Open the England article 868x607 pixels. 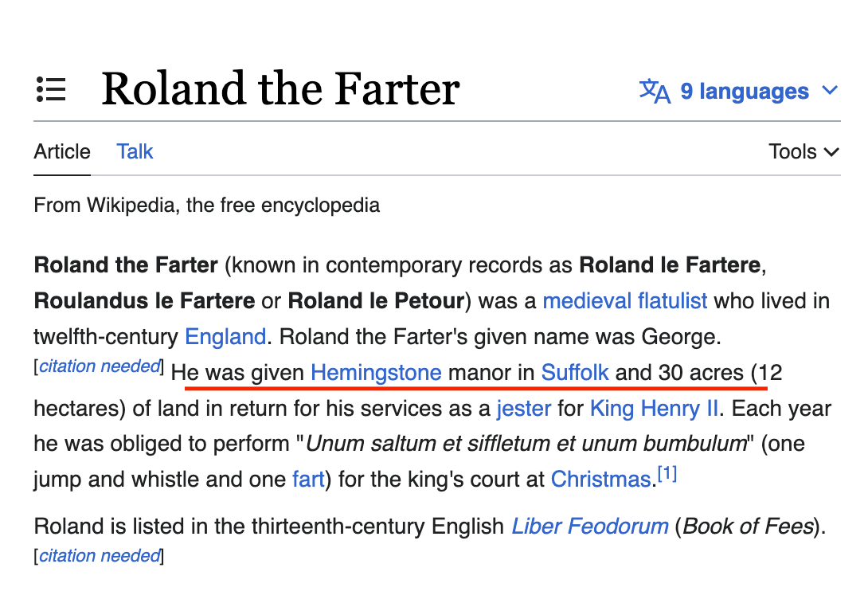click(225, 337)
